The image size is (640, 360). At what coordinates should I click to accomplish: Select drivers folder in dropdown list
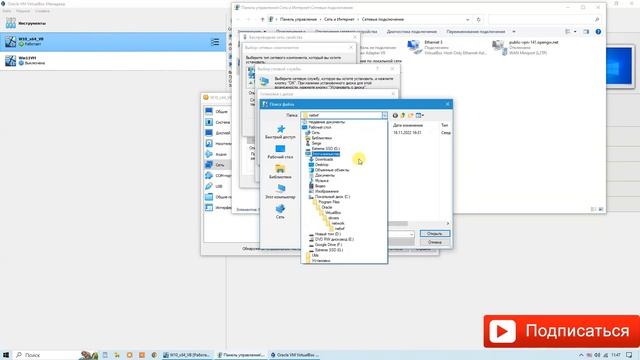333,218
